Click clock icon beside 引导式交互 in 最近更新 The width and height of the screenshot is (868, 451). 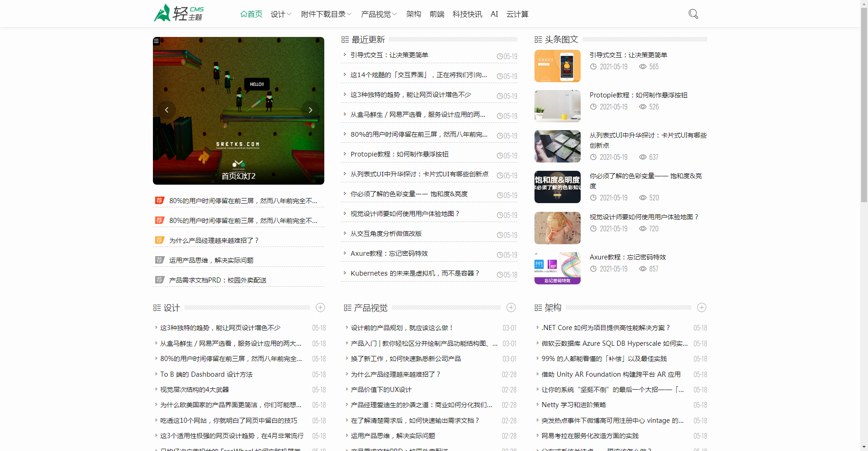(500, 56)
